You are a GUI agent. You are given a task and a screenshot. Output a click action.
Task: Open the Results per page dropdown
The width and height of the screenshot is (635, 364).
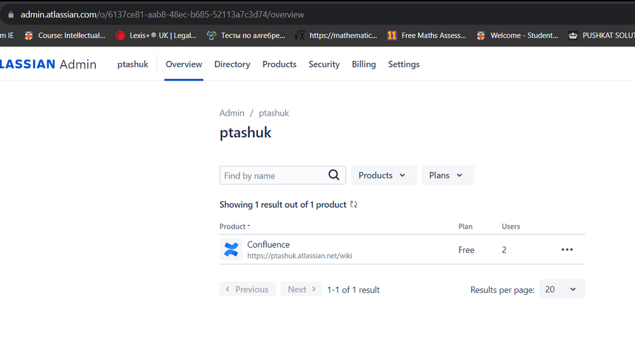(x=562, y=289)
